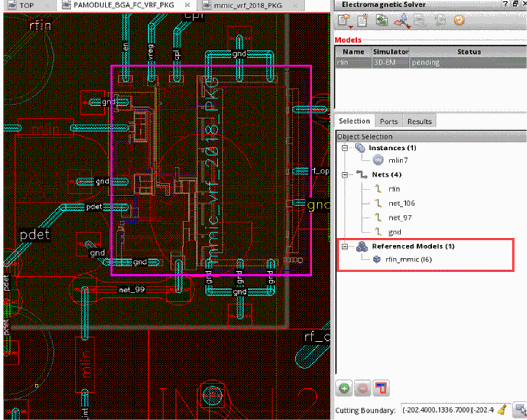Viewport: 527px width, 420px height.
Task: Switch to the Ports tab
Action: click(389, 121)
